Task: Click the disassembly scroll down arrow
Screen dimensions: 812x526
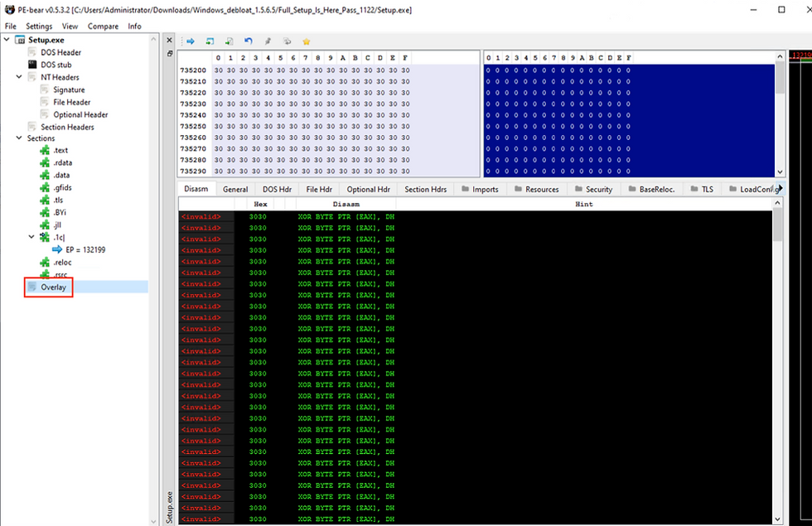Action: pos(778,519)
